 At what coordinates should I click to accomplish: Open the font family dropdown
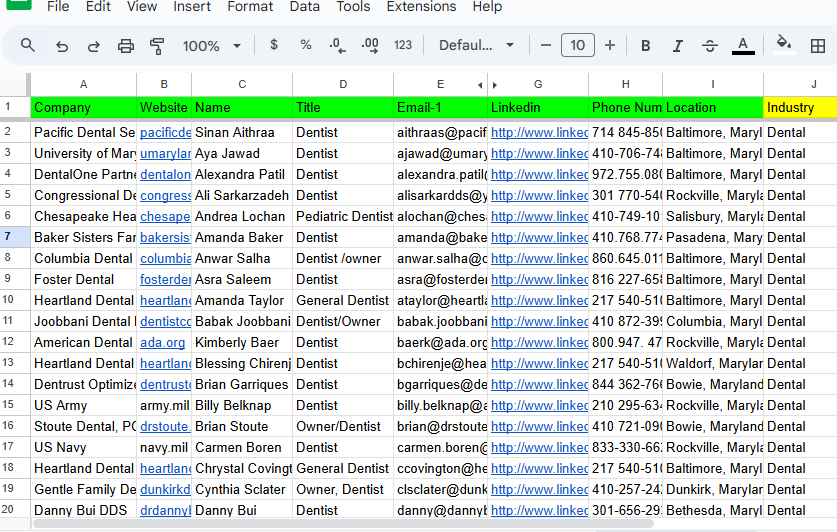476,45
